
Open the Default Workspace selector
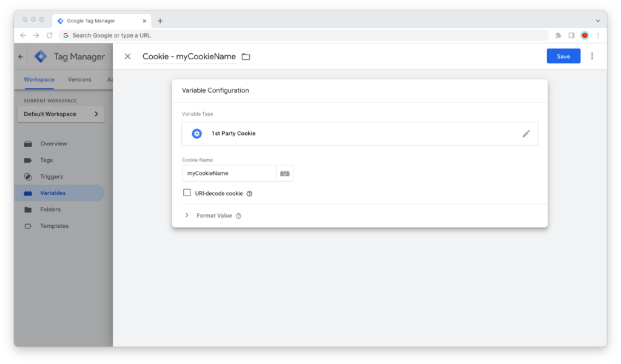pos(61,114)
